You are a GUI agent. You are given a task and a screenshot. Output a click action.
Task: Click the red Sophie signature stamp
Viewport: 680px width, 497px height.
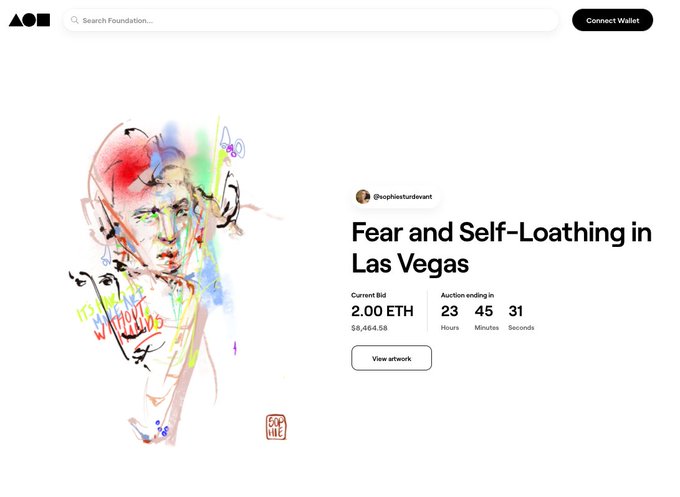click(276, 427)
